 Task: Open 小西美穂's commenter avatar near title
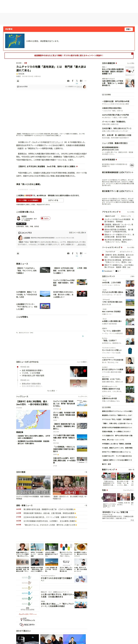click(84, 87)
